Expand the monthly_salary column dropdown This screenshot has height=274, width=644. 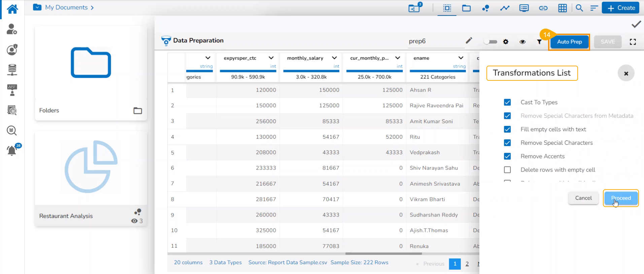(334, 58)
